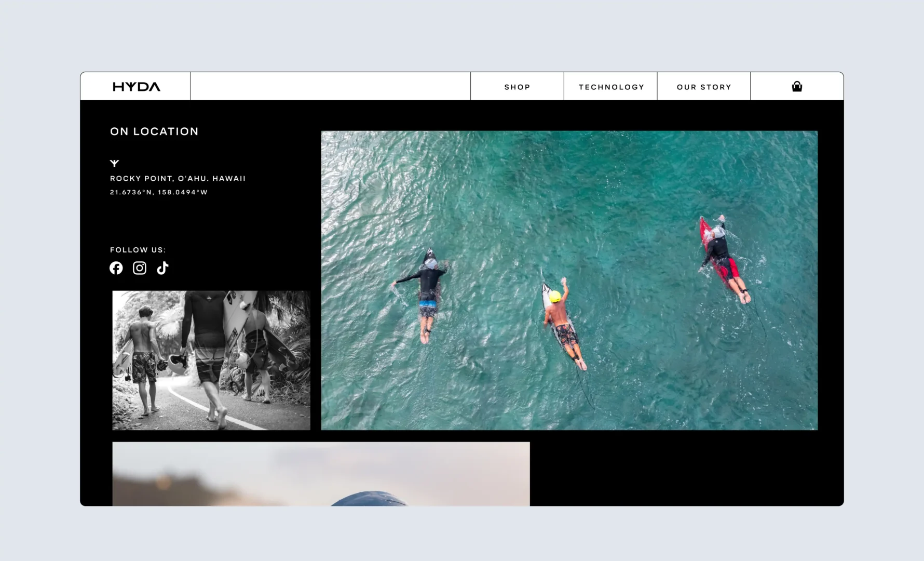
Task: Open the shopping bag cart
Action: click(x=797, y=87)
